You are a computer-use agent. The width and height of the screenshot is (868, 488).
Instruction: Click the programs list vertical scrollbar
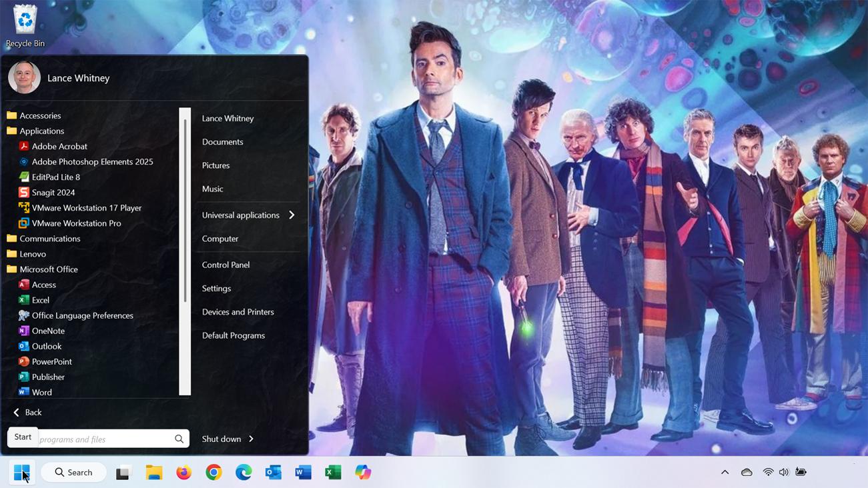185,251
